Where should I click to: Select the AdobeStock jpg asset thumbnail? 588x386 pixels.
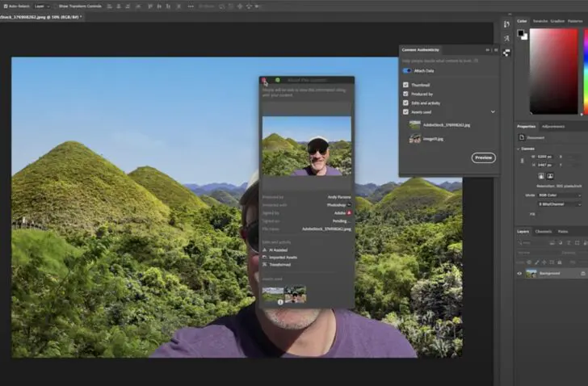coord(414,125)
